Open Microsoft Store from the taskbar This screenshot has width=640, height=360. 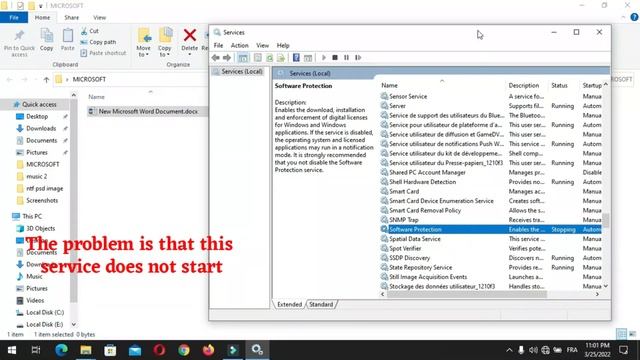coord(110,350)
